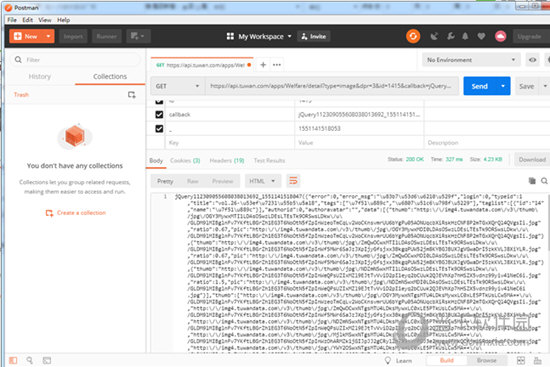Open the notifications bell icon
Viewport: 550px width, 367px height.
pos(465,36)
